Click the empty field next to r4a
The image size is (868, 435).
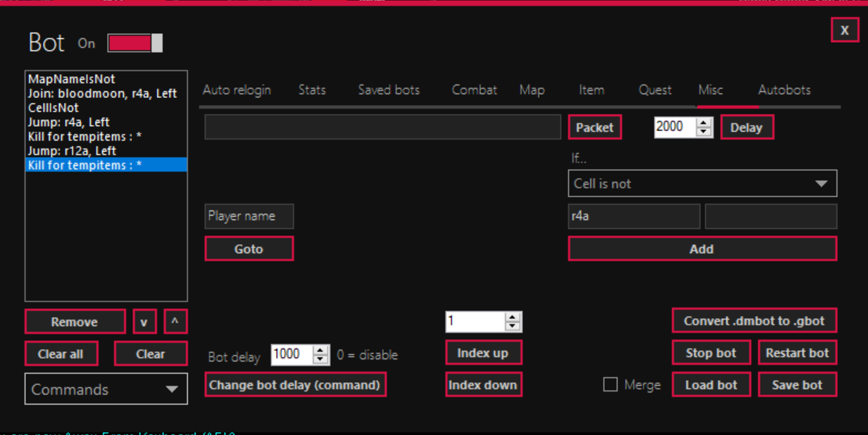pos(771,216)
